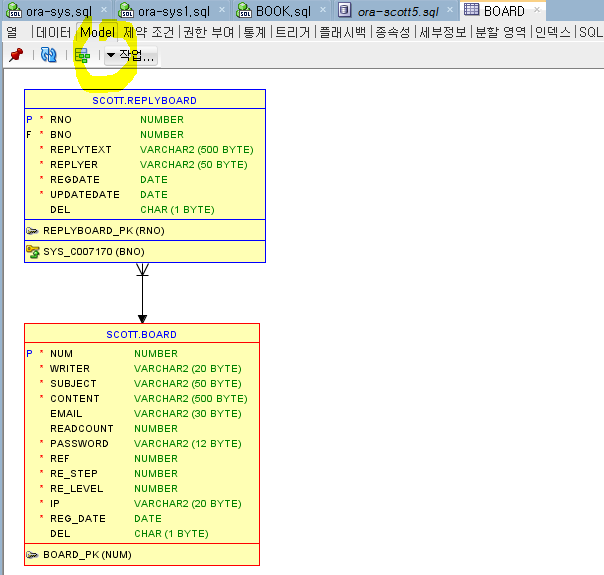
Task: Click the SQL file icon on ora-sys.sql tab
Action: click(x=14, y=10)
